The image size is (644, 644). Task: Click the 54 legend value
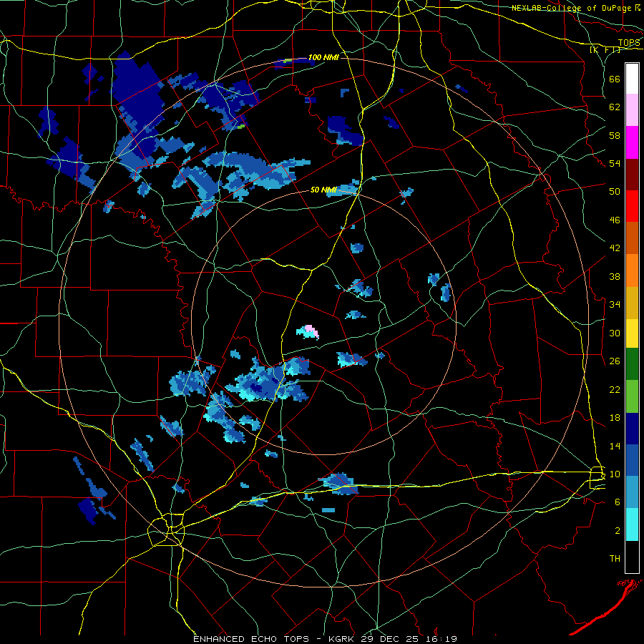pyautogui.click(x=615, y=163)
